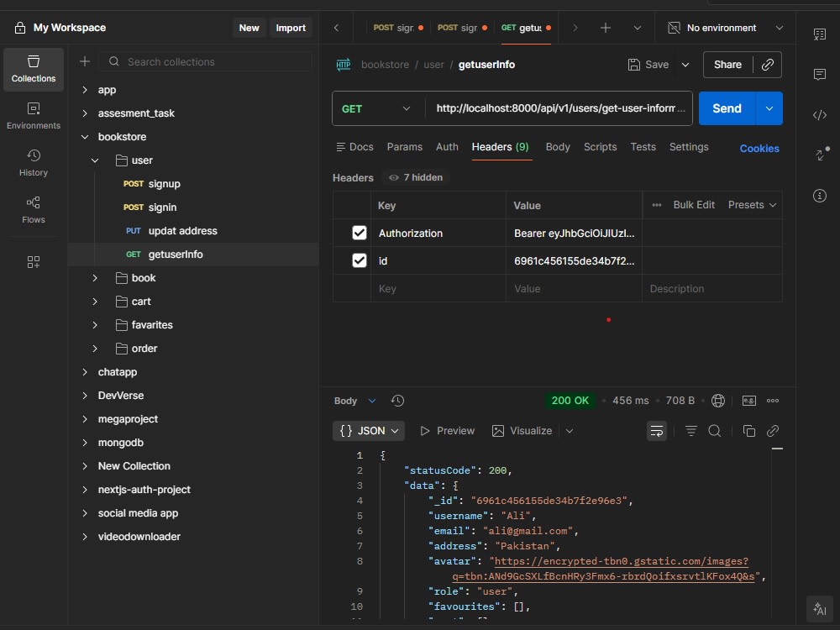The image size is (840, 630).
Task: Switch to the Params tab
Action: pos(405,147)
